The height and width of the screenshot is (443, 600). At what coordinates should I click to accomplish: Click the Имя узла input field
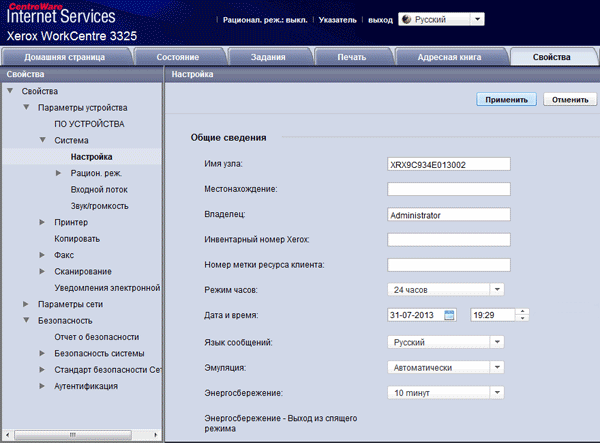[449, 164]
